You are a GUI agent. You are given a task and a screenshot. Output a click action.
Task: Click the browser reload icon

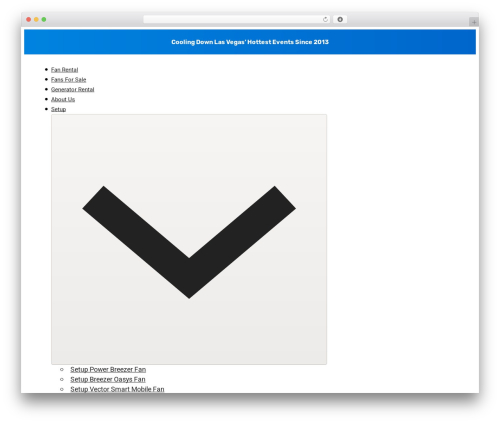tap(325, 19)
